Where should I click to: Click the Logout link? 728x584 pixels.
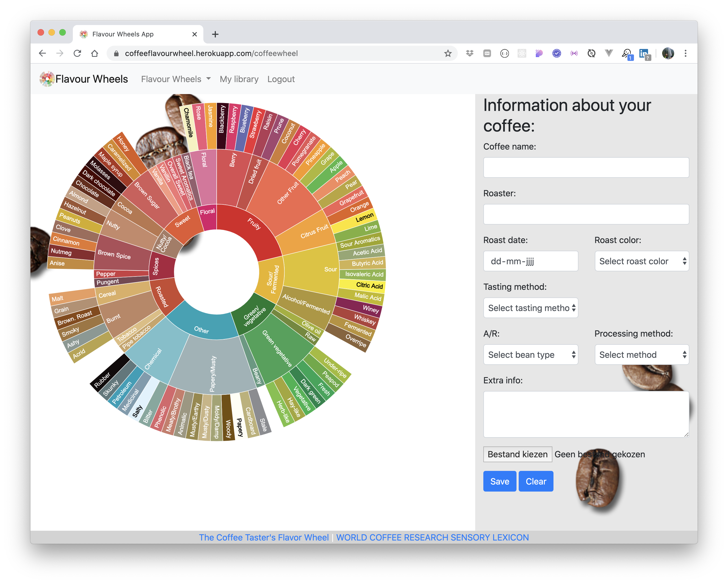(281, 79)
